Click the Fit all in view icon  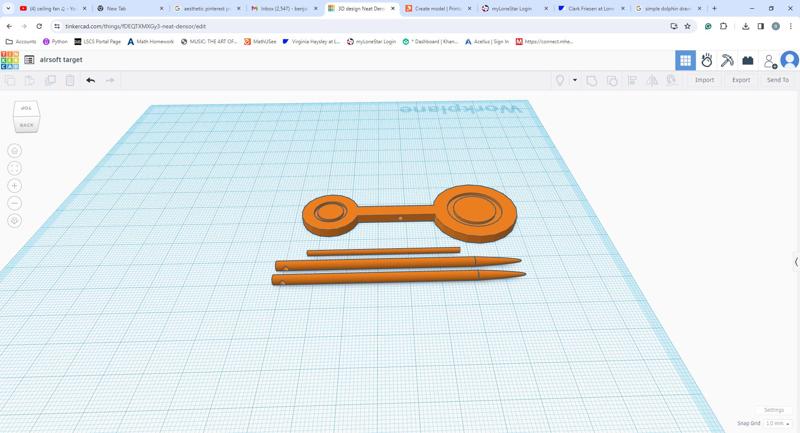tap(14, 168)
